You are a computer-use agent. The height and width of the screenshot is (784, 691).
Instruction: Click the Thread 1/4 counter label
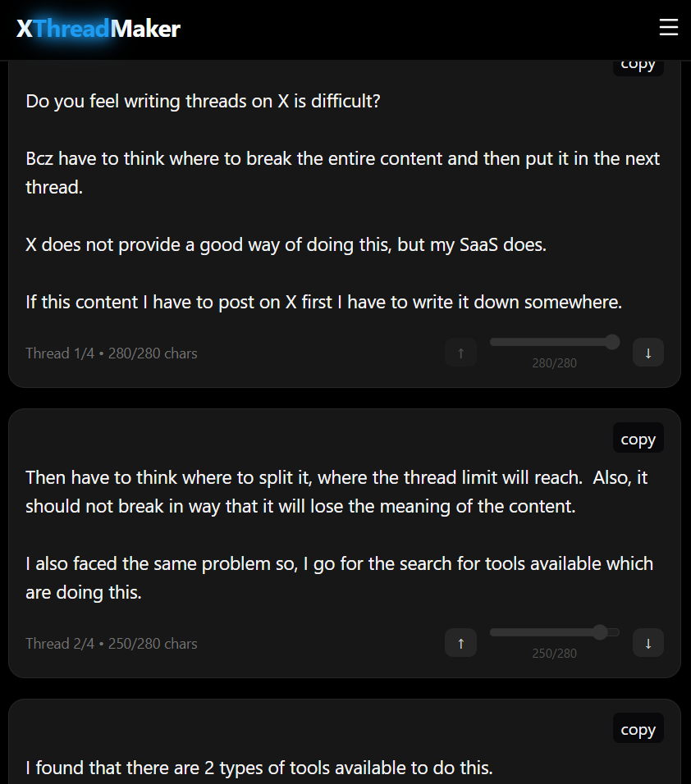click(111, 353)
